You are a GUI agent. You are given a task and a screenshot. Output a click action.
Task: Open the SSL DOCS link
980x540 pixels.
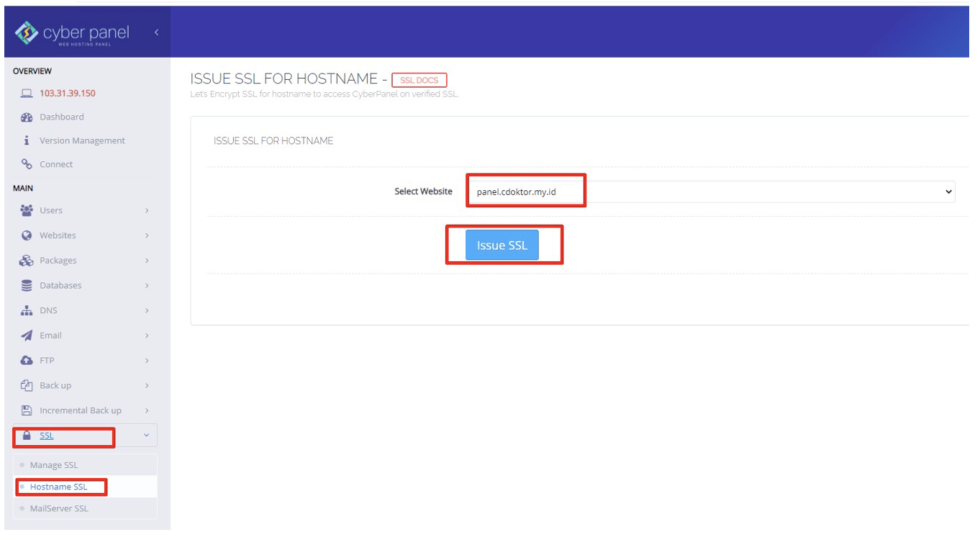419,80
